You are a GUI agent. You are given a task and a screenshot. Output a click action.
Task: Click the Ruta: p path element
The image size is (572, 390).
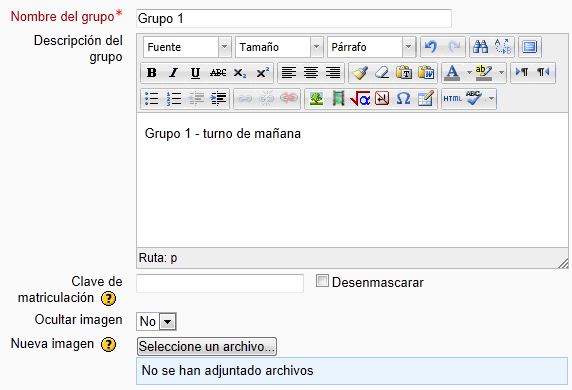174,258
